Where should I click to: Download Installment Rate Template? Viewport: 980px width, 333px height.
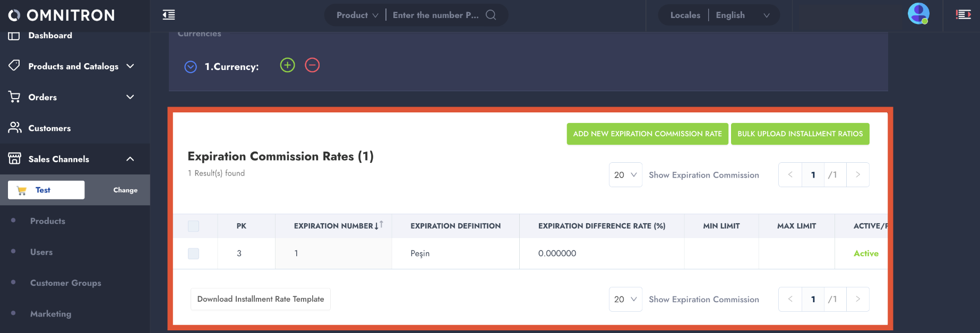(261, 299)
